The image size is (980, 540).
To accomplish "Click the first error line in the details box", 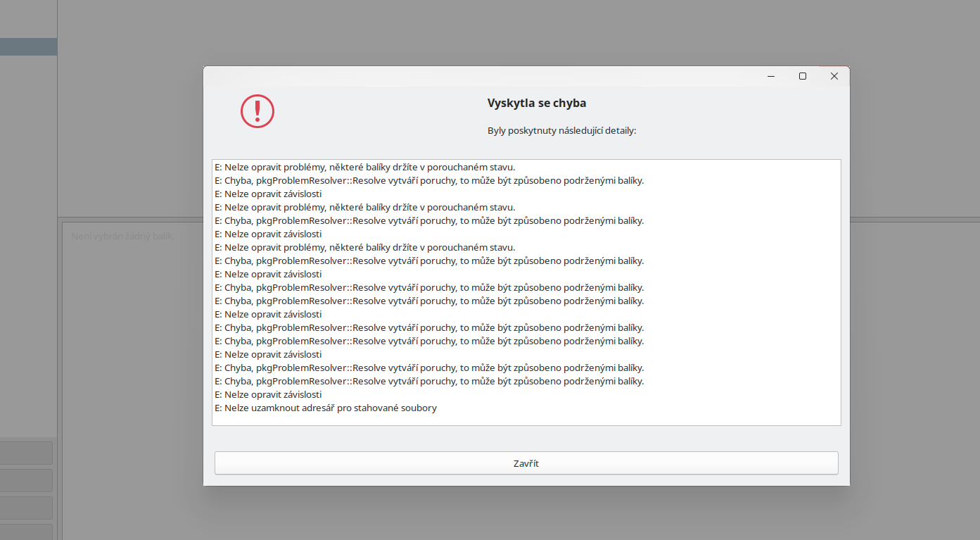I will pos(365,168).
